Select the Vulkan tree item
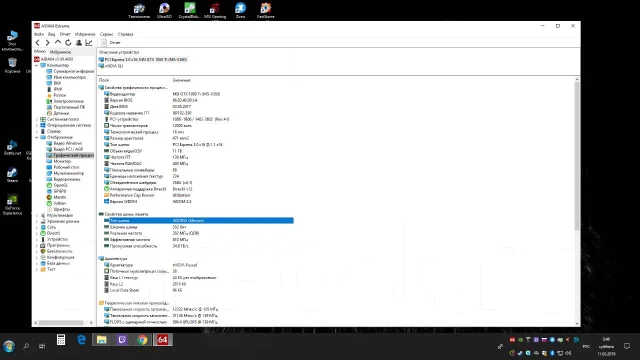640x360 pixels. pyautogui.click(x=56, y=203)
